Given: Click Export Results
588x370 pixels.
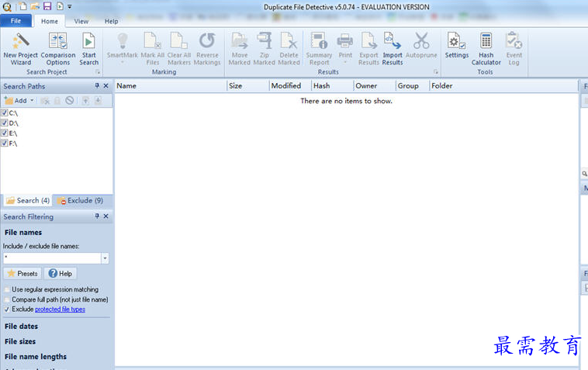Looking at the screenshot, I should click(x=369, y=49).
